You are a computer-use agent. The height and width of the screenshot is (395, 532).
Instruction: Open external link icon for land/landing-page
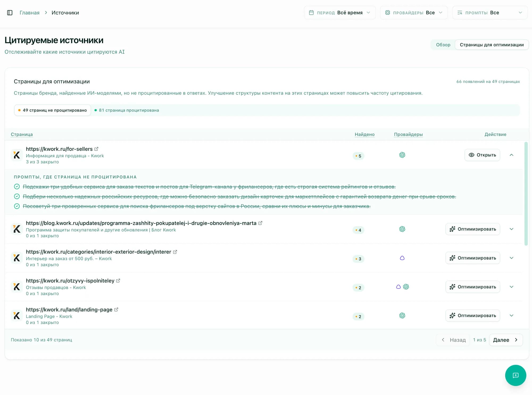pos(116,310)
